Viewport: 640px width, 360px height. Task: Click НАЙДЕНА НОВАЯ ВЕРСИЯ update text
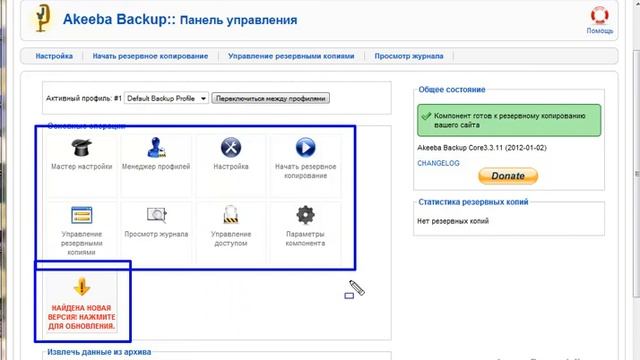click(x=82, y=317)
